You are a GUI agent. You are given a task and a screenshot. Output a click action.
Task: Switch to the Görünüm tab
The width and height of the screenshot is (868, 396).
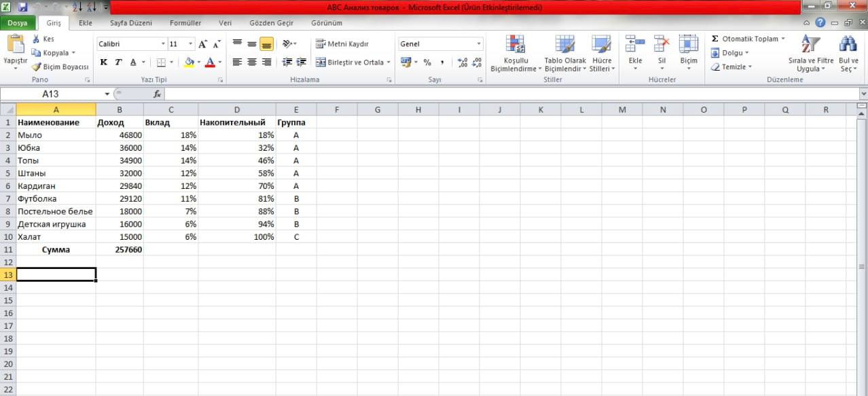coord(327,22)
